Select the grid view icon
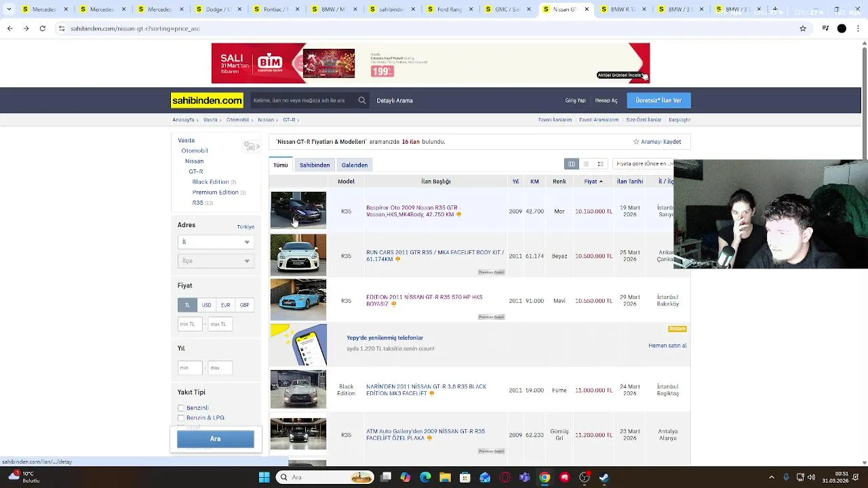The height and width of the screenshot is (488, 868). 600,164
